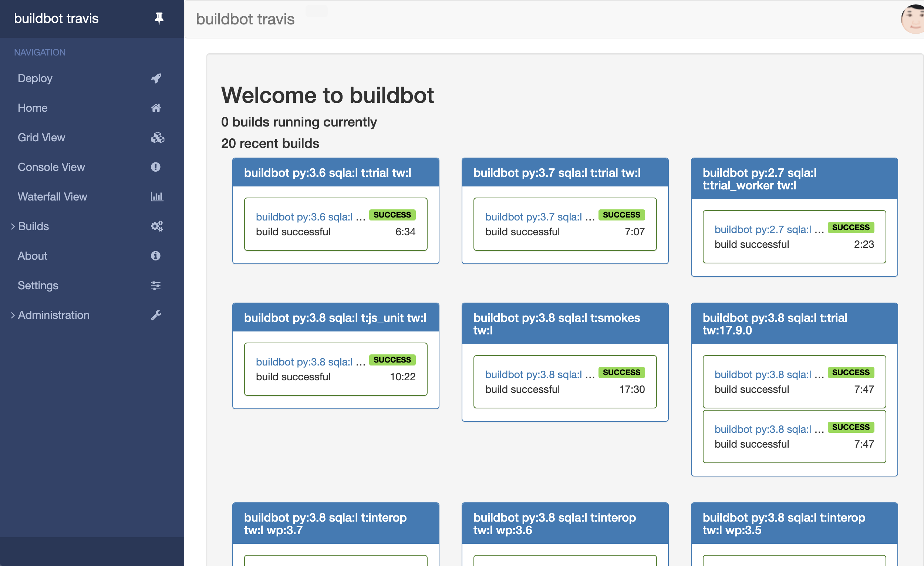Open the user avatar in top right
Screen dimensions: 924x566
pos(913,19)
